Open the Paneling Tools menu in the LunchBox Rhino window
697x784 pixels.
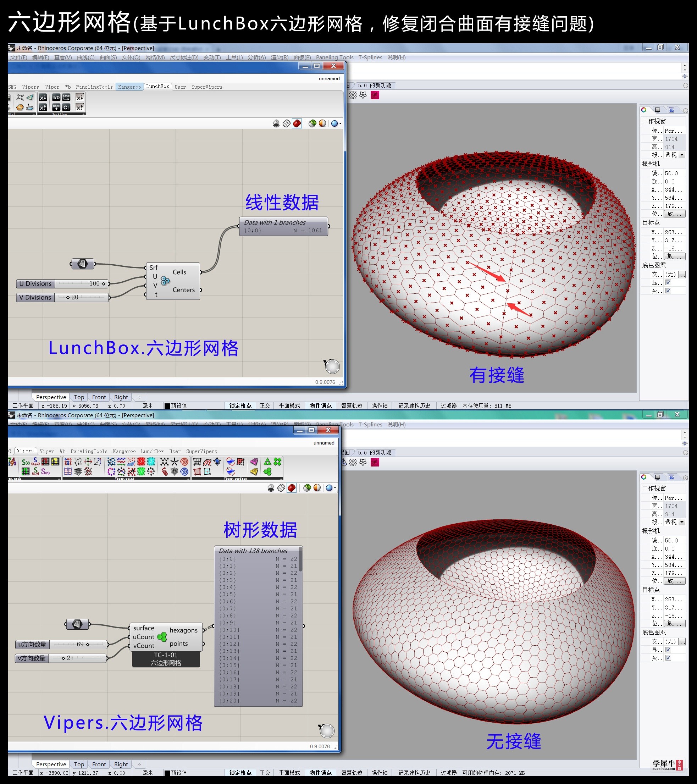[334, 57]
